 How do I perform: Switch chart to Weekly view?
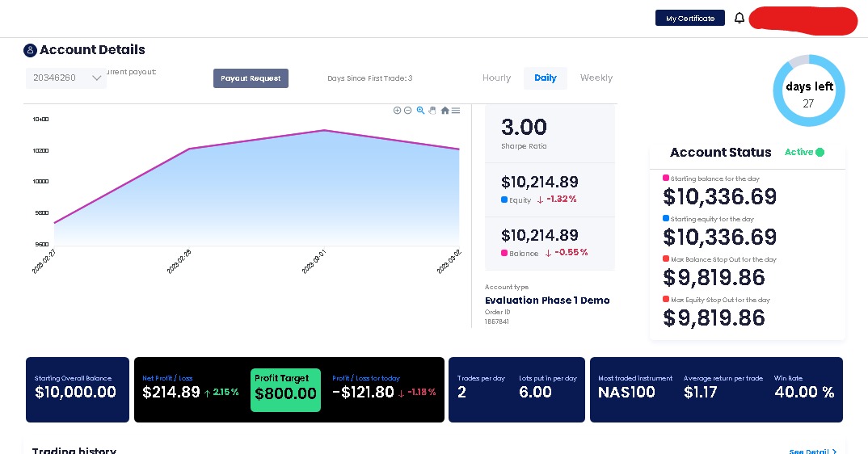coord(596,78)
